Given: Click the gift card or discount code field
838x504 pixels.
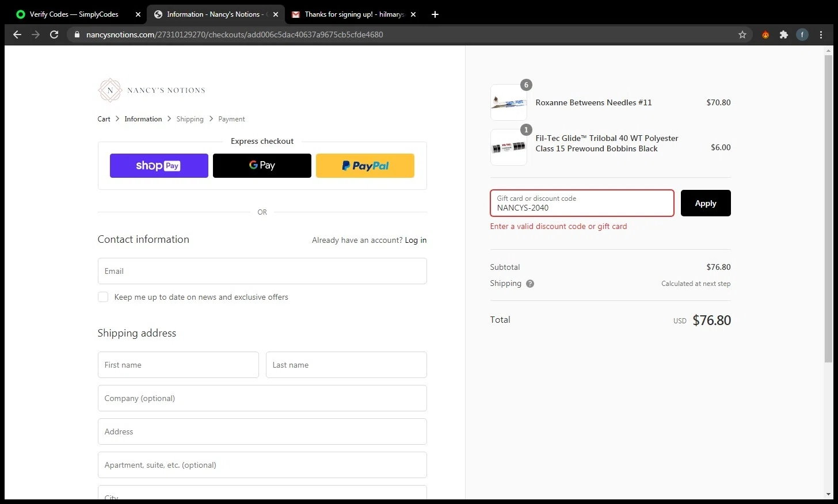Looking at the screenshot, I should point(582,203).
